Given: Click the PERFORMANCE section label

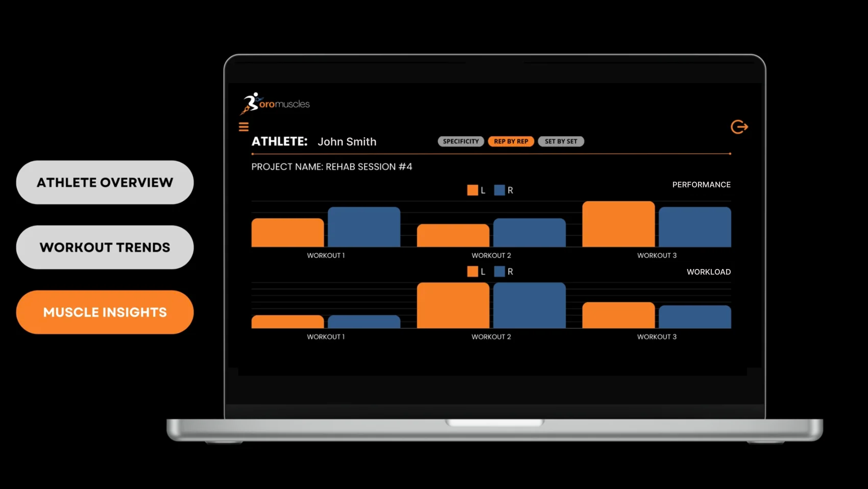Looking at the screenshot, I should (701, 184).
